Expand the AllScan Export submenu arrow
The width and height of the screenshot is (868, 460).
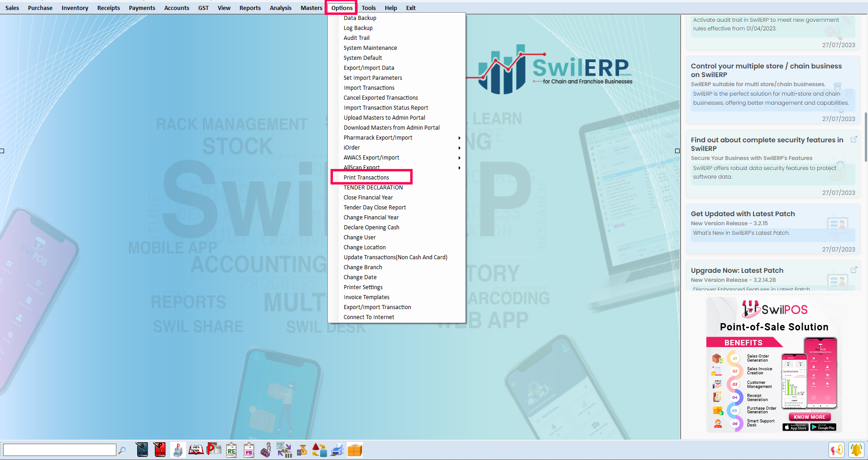tap(459, 168)
